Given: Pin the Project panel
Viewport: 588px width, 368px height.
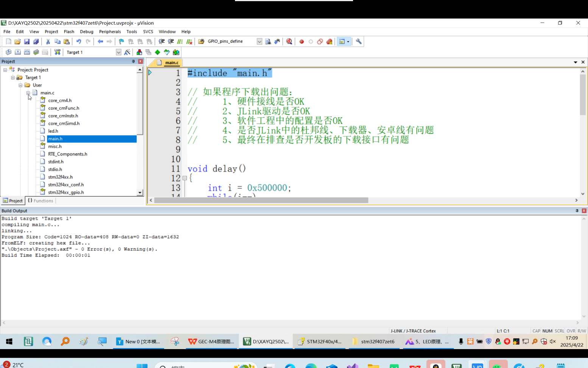Looking at the screenshot, I should (133, 61).
